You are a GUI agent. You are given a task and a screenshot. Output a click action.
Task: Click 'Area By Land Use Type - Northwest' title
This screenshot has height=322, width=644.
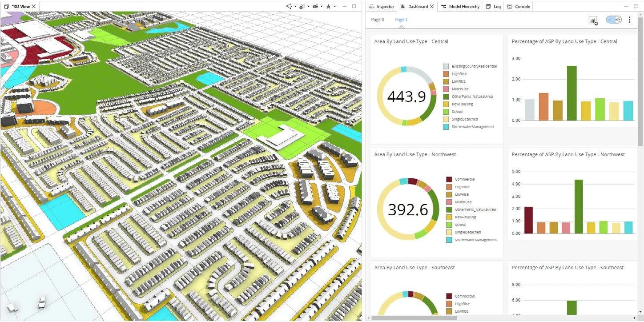click(x=415, y=154)
